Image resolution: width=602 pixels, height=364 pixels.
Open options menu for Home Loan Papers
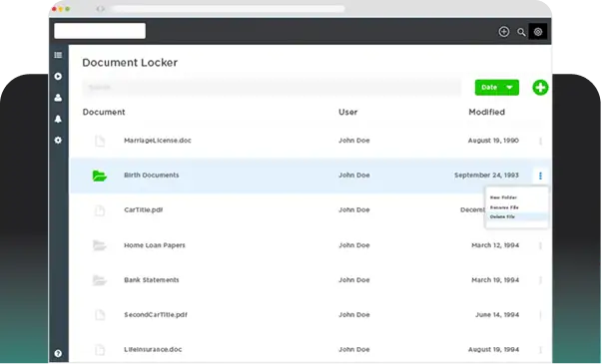pos(540,245)
